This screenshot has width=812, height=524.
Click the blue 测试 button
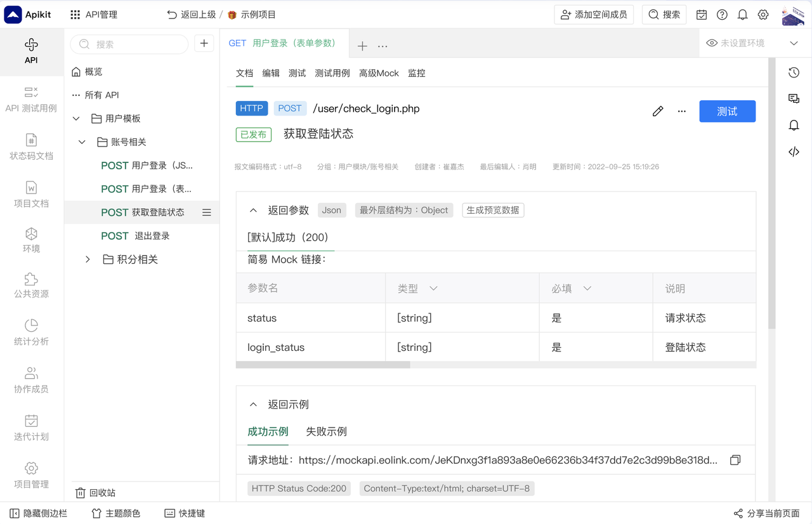point(727,111)
